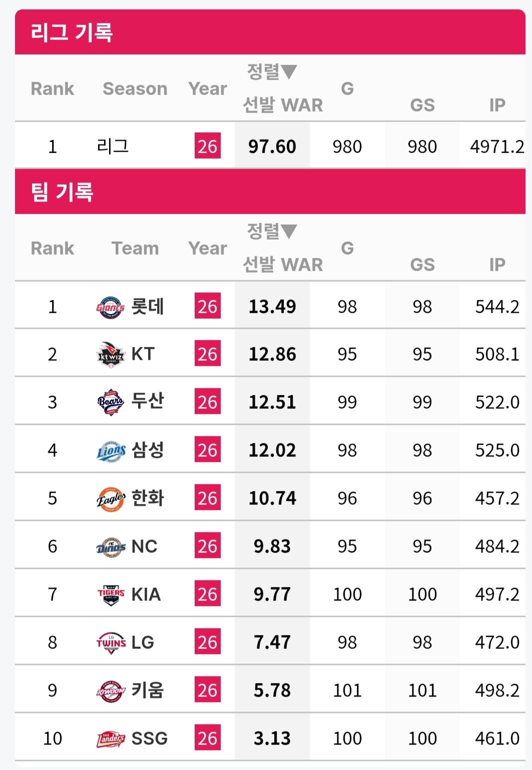Open the NC Dinos logo
Viewport: 532px width, 770px height.
click(x=111, y=547)
